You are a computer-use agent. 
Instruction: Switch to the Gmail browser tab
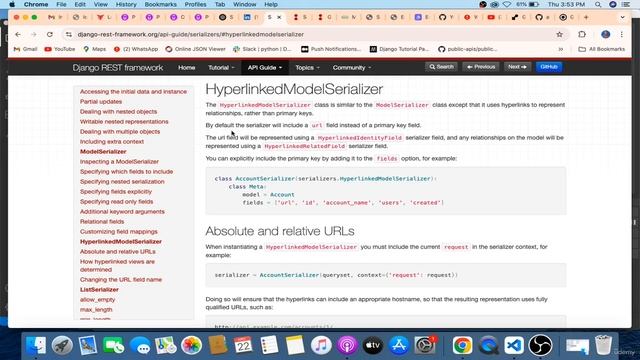pos(55,17)
